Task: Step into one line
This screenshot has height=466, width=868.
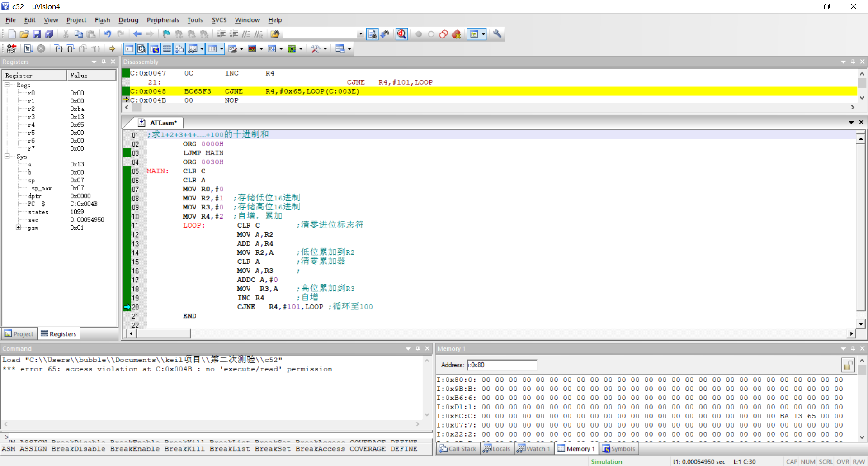Action: [58, 48]
